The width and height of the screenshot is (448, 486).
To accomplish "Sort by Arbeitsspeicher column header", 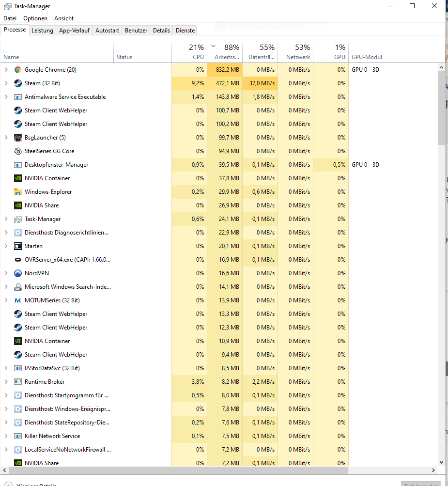I will [225, 52].
